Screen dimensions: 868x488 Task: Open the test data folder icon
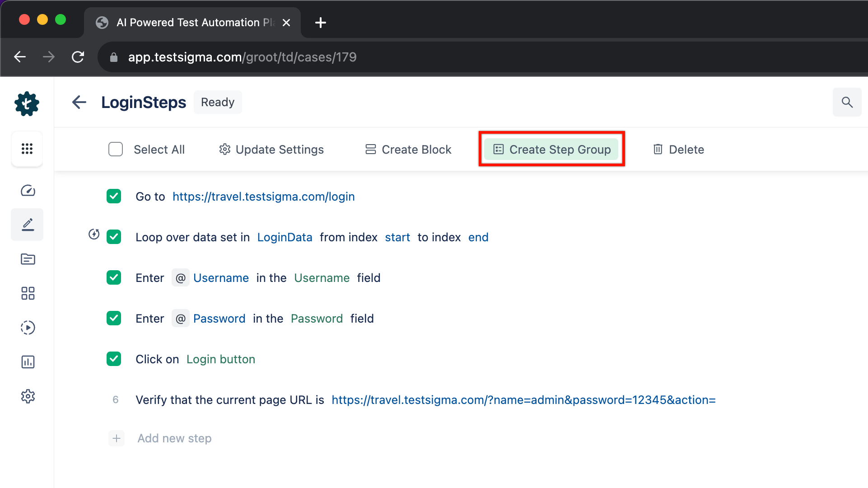pyautogui.click(x=28, y=259)
